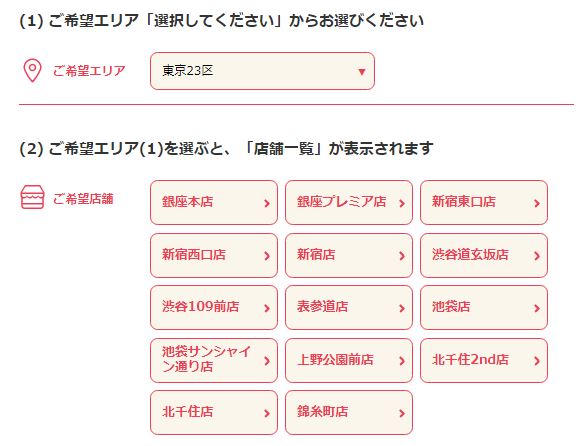Choose the 池袋店 store
The image size is (588, 446).
point(484,308)
